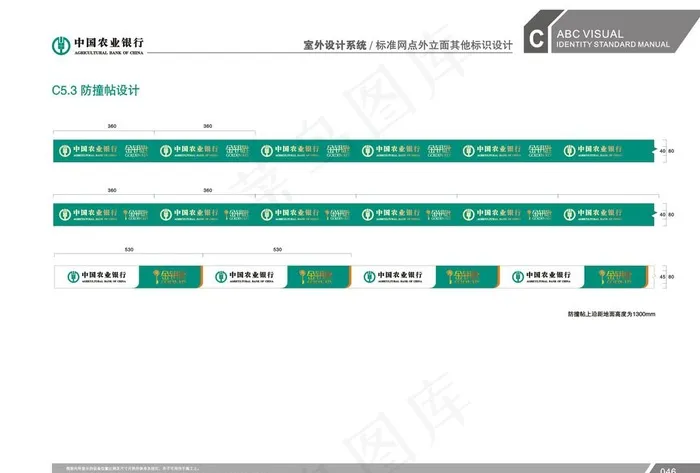Click the top all-green anti-collision strip
Viewport: 700px width, 473px height.
(354, 151)
